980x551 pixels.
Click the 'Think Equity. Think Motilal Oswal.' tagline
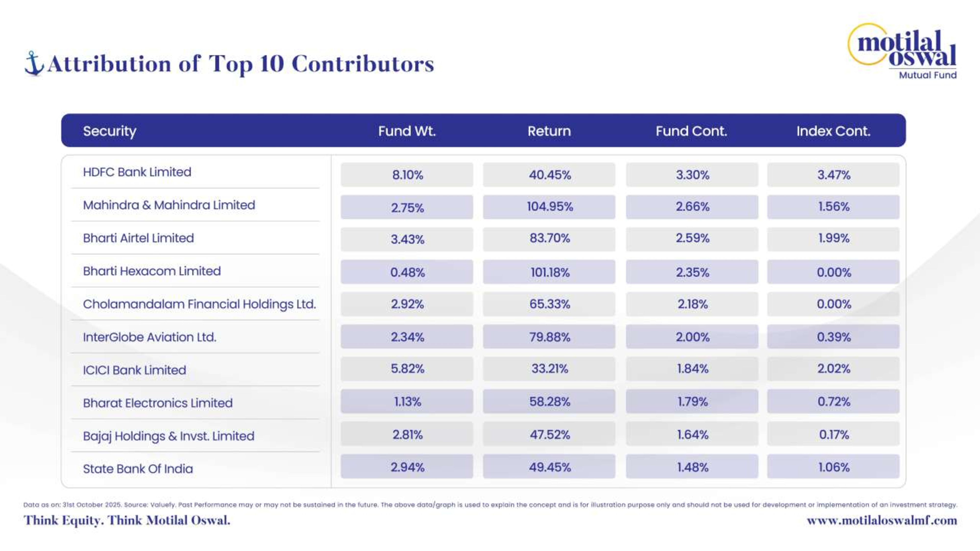click(x=127, y=521)
